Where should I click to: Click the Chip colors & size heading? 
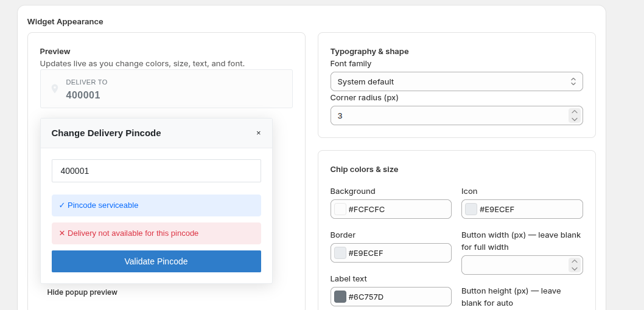[364, 170]
